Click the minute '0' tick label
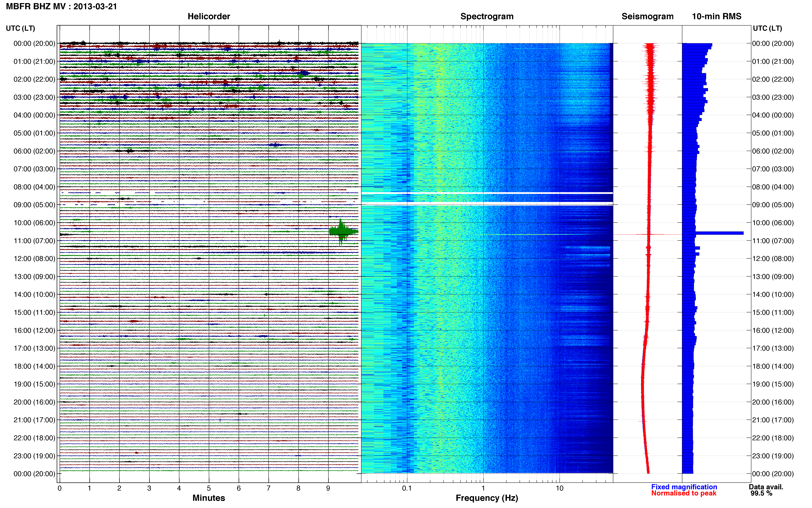 (x=59, y=488)
